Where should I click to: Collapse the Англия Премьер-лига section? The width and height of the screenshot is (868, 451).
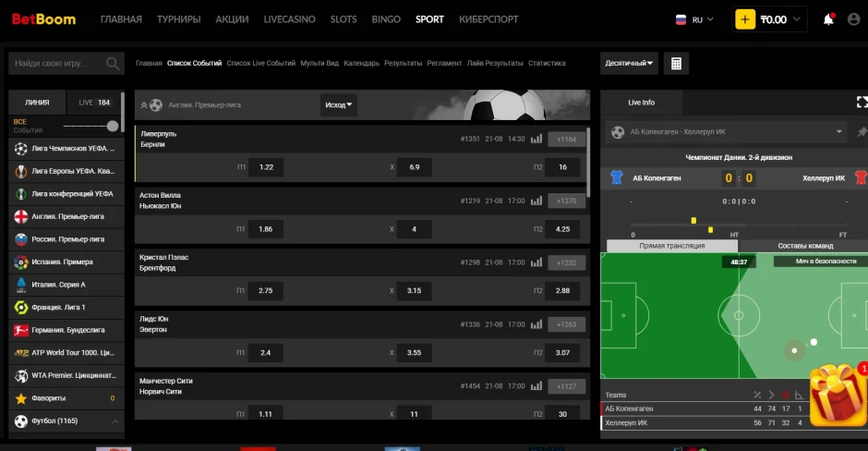144,105
